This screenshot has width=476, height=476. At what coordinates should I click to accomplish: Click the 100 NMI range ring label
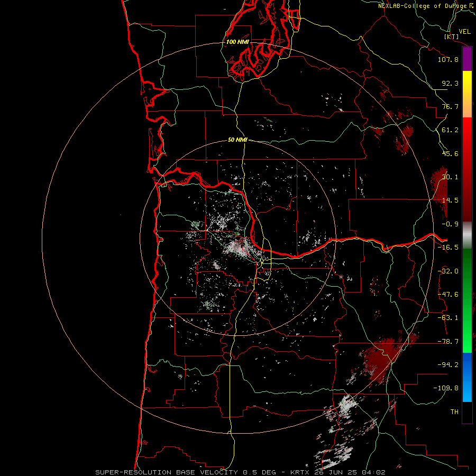click(x=237, y=42)
